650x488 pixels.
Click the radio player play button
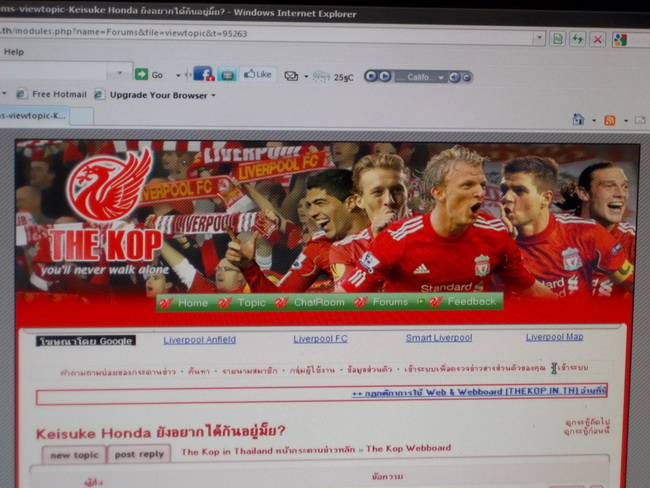point(385,76)
